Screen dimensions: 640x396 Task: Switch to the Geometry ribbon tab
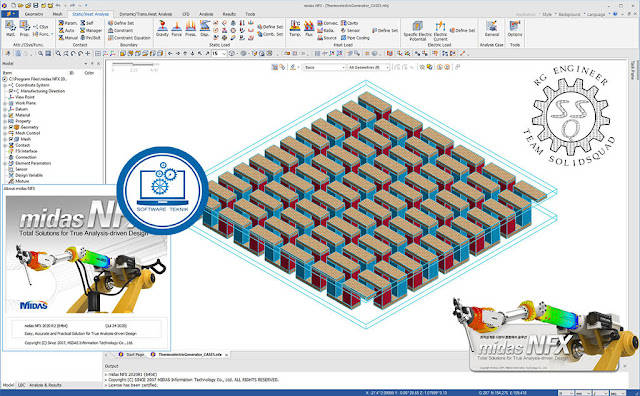(34, 14)
